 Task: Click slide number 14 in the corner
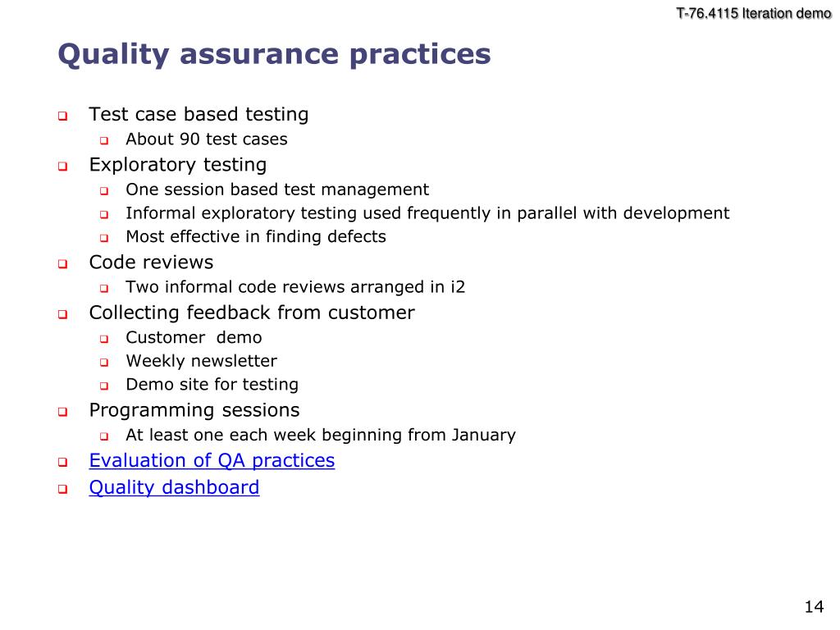[x=814, y=607]
